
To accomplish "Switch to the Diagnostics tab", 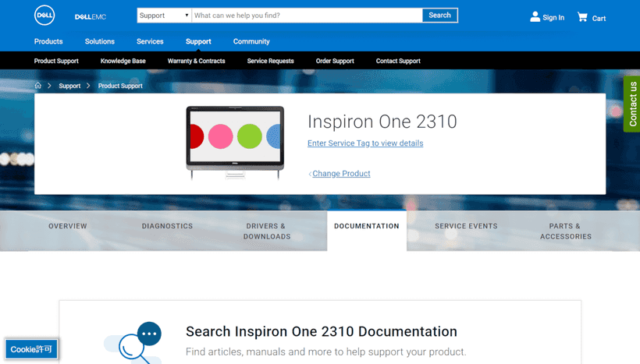I will 167,226.
